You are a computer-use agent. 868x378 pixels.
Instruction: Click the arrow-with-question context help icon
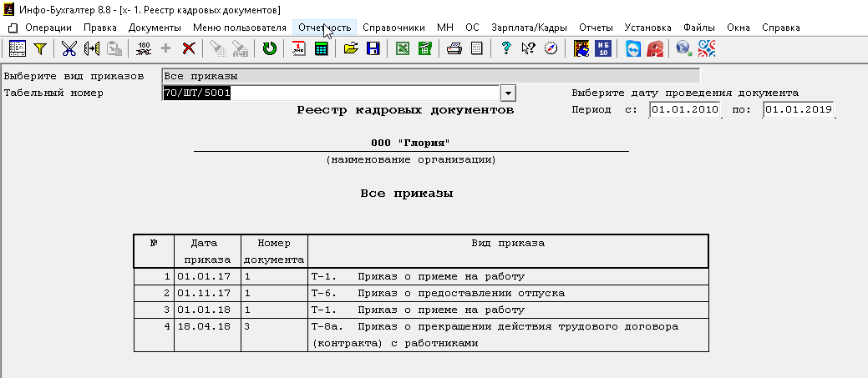tap(528, 48)
